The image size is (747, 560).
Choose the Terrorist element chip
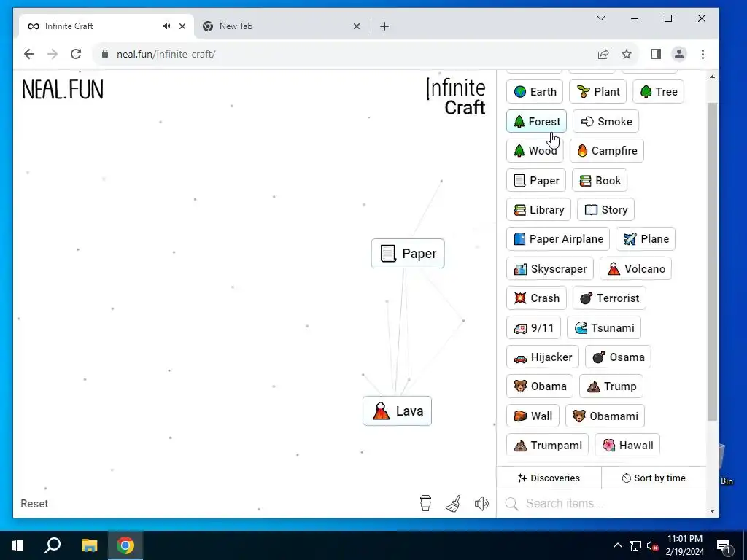[609, 298]
